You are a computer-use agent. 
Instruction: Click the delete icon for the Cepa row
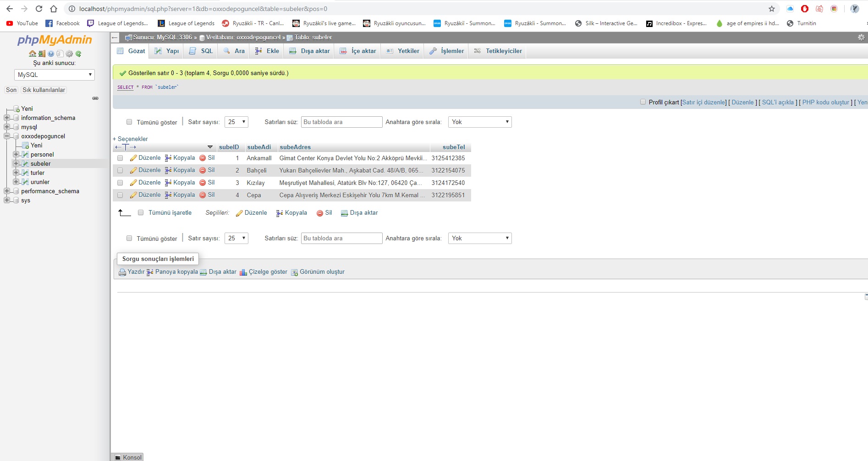tap(203, 195)
